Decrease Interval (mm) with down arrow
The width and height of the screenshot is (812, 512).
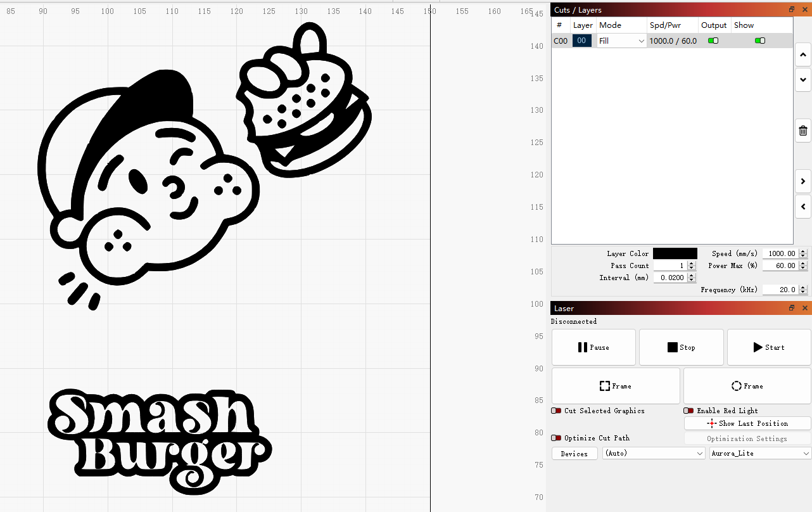pyautogui.click(x=692, y=280)
